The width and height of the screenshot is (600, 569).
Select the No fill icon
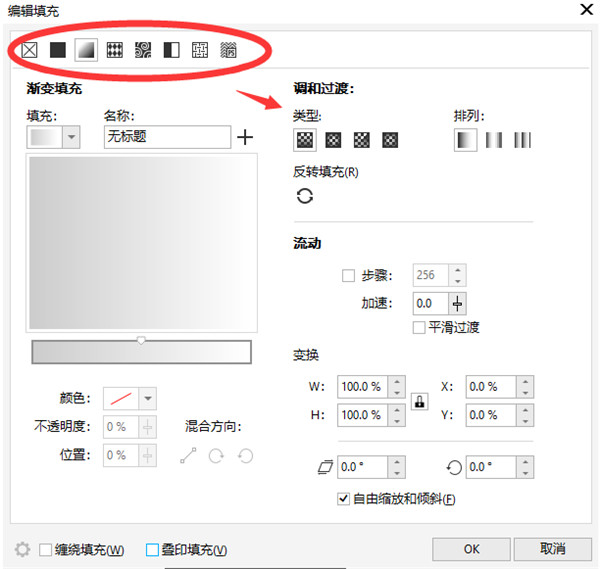(x=29, y=50)
